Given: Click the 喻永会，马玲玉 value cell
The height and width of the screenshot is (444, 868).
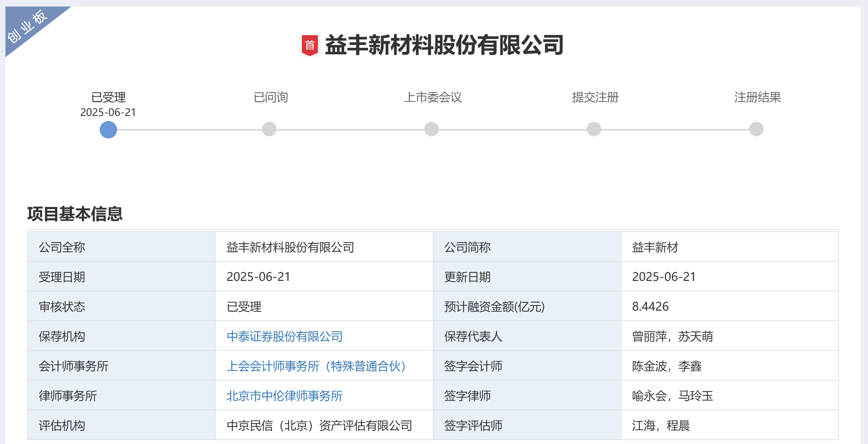Looking at the screenshot, I should pos(730,395).
